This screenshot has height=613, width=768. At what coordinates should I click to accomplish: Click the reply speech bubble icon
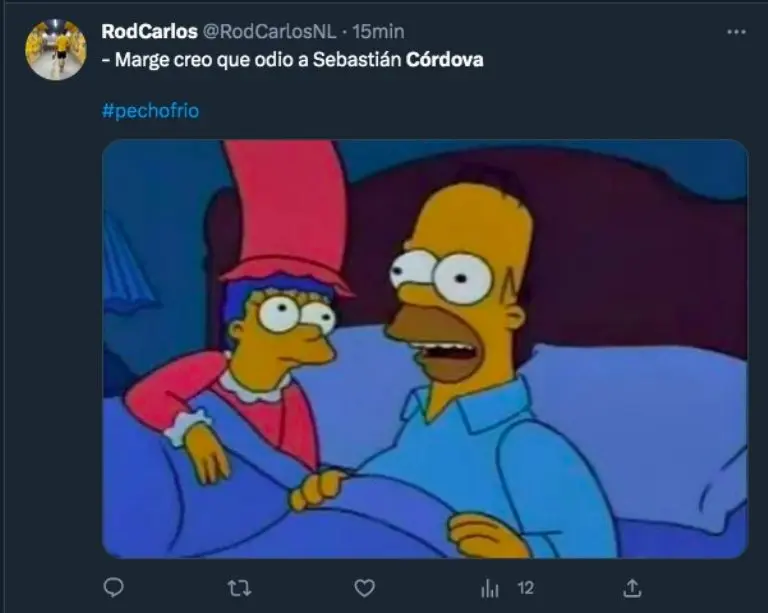point(114,587)
